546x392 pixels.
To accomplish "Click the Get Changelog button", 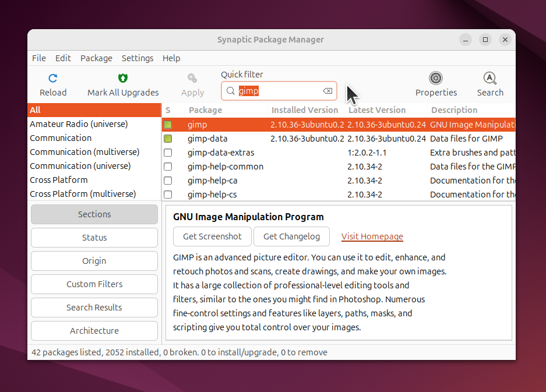I will coord(291,236).
